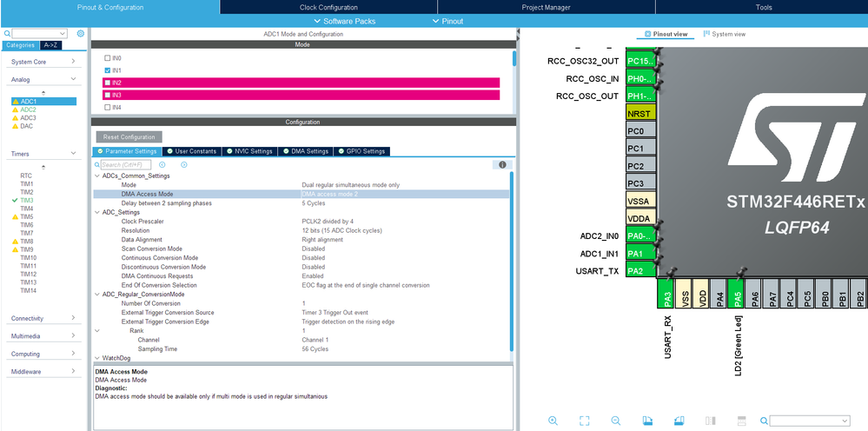Image resolution: width=868 pixels, height=431 pixels.
Task: Rotate the chip clockwise
Action: [x=647, y=421]
